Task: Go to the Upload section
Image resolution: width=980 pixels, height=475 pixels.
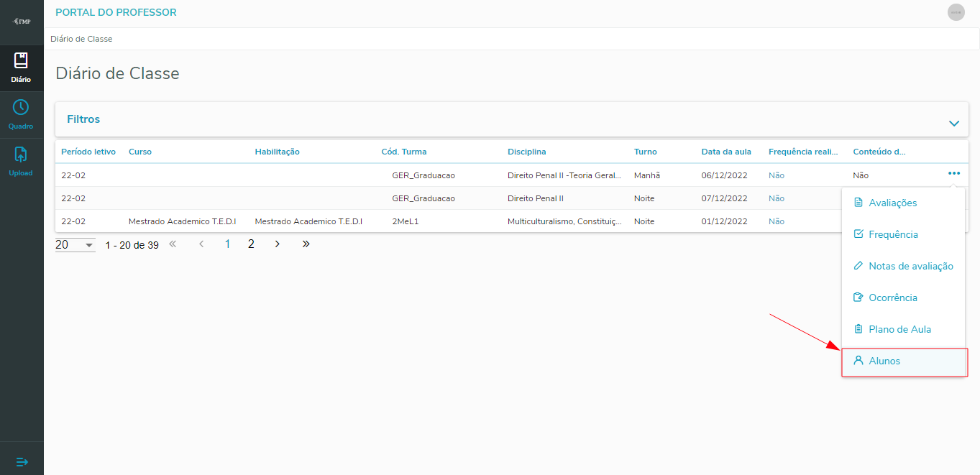Action: [22, 162]
